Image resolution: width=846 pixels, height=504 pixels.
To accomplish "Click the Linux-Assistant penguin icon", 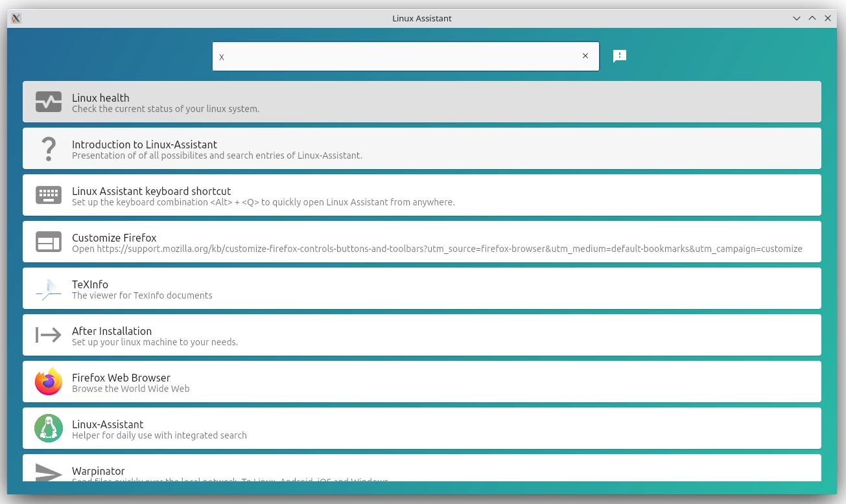I will pos(49,428).
